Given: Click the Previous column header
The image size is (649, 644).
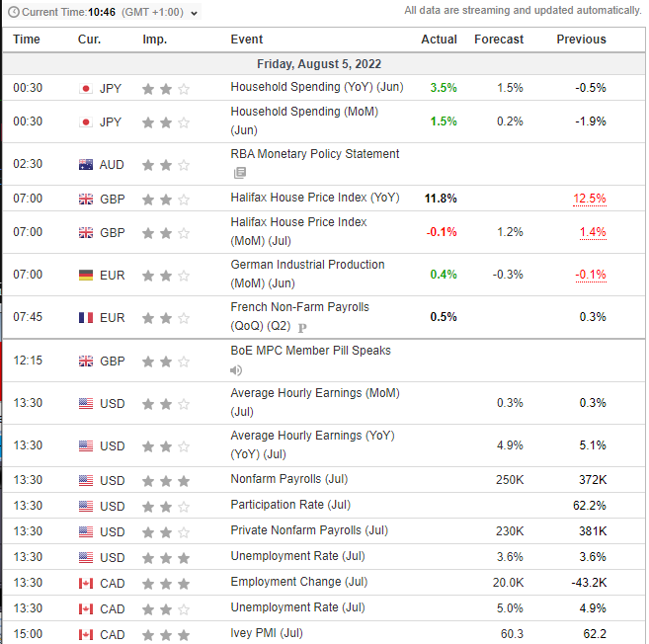Looking at the screenshot, I should point(581,40).
